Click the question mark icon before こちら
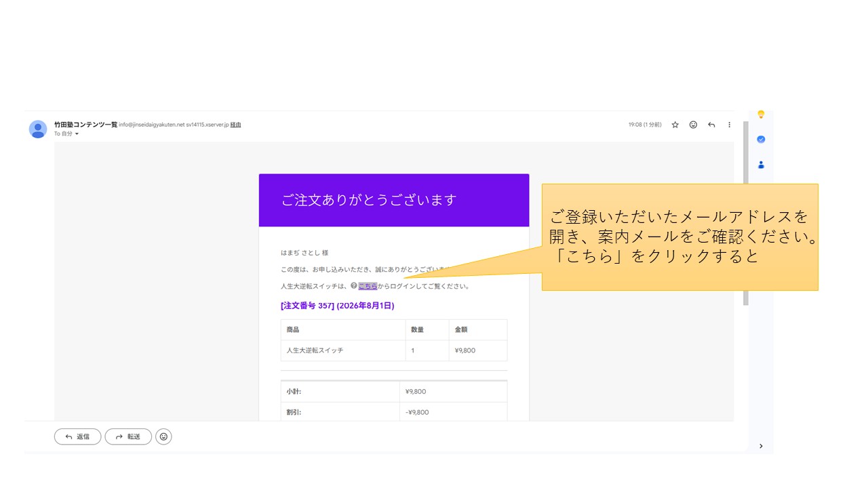 354,286
